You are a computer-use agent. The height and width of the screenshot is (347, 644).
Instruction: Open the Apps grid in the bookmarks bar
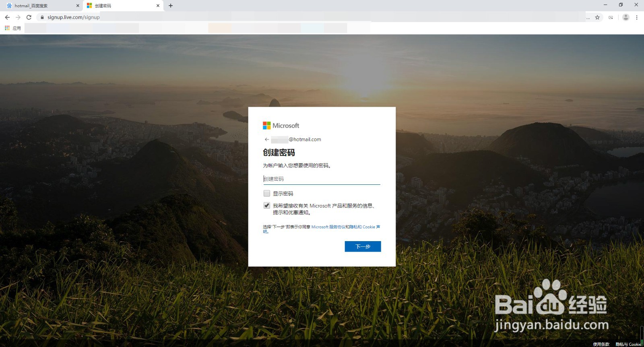click(x=7, y=28)
